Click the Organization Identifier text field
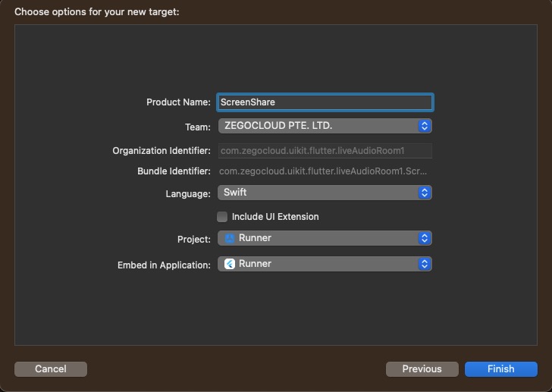This screenshot has height=392, width=552. click(x=325, y=151)
